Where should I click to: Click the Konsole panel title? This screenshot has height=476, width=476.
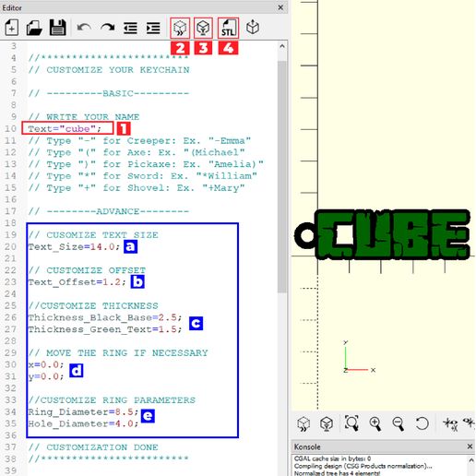307,446
